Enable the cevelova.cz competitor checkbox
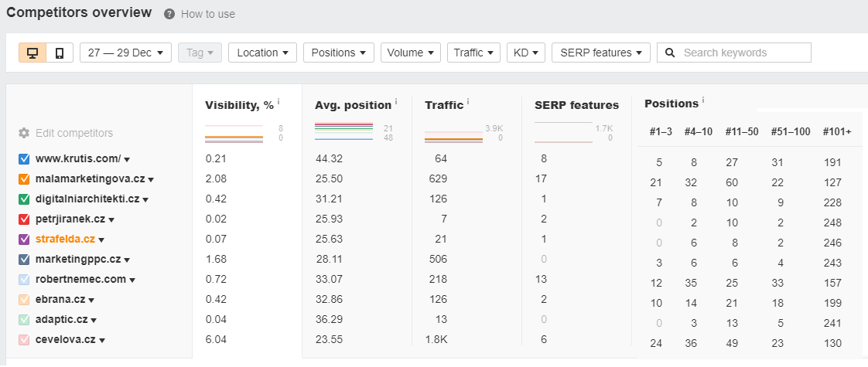The width and height of the screenshot is (868, 367). [24, 340]
